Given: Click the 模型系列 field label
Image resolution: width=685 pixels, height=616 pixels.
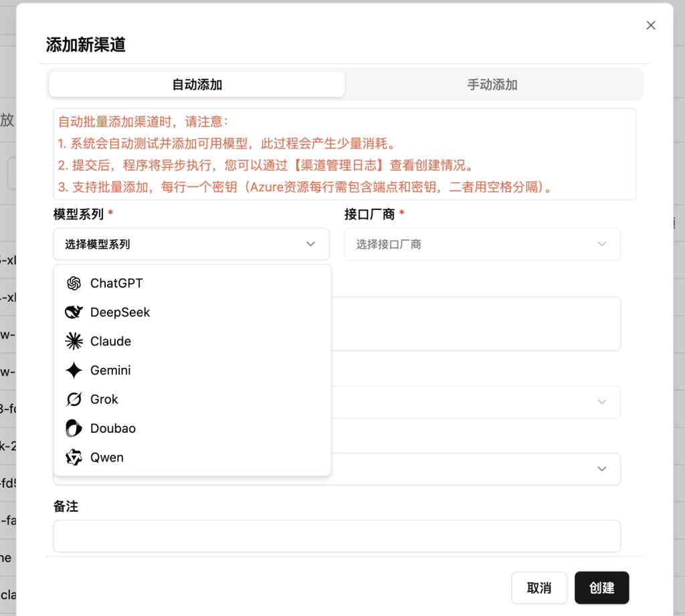Looking at the screenshot, I should (x=79, y=214).
